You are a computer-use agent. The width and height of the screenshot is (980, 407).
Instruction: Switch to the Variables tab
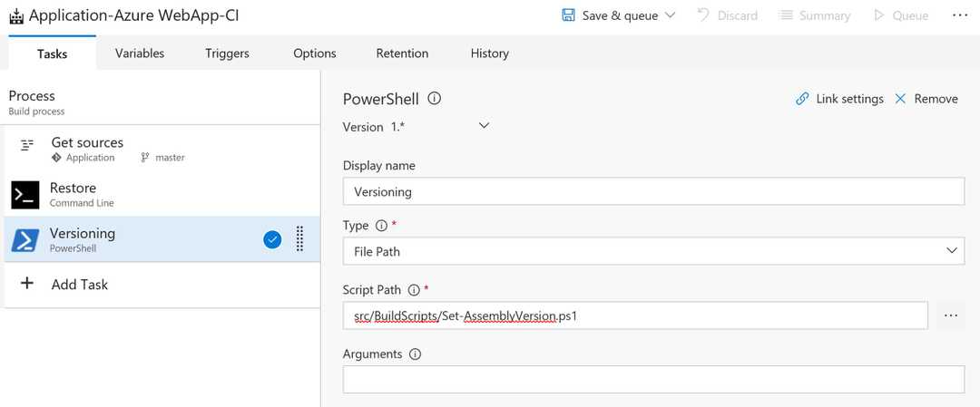click(x=140, y=53)
